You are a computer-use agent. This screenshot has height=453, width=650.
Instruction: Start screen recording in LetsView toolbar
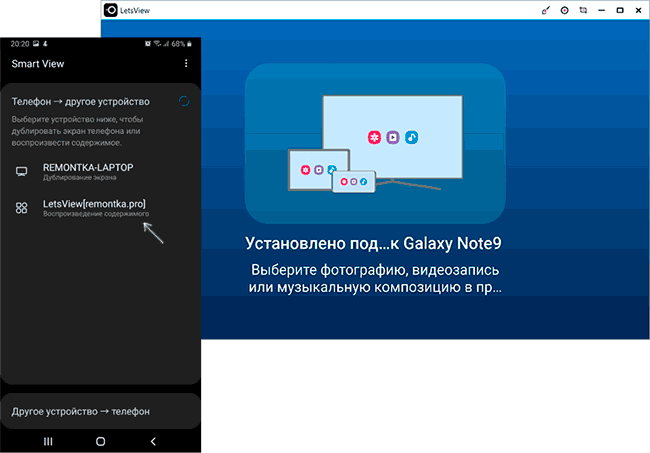pos(564,10)
